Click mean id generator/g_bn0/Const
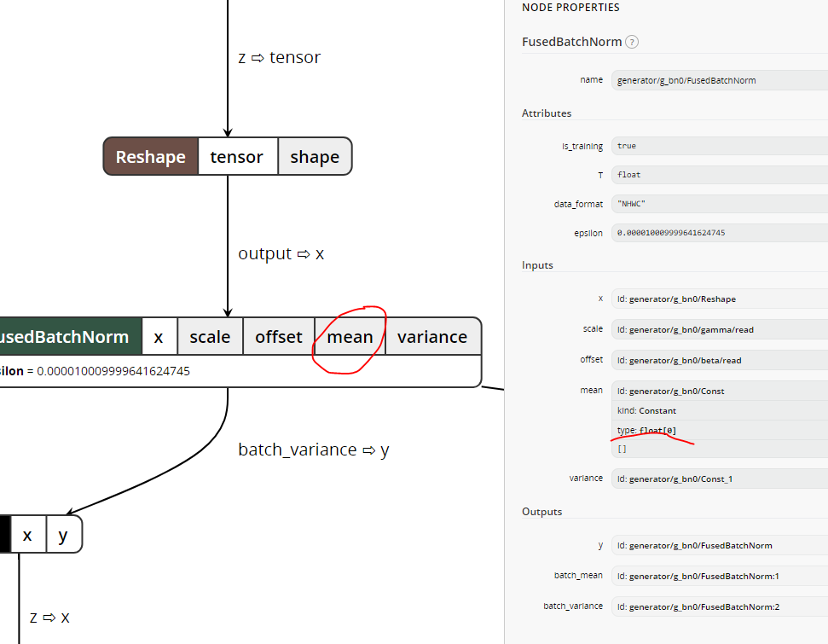Image resolution: width=828 pixels, height=644 pixels. (719, 391)
